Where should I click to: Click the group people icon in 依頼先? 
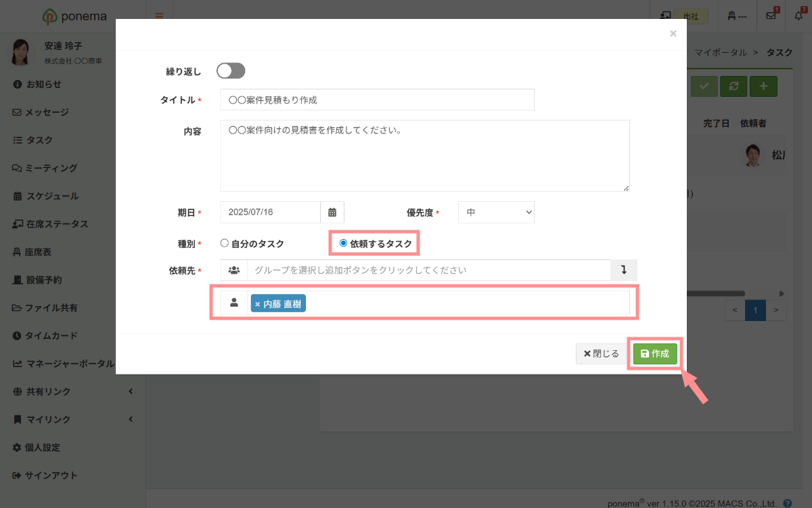tap(234, 270)
